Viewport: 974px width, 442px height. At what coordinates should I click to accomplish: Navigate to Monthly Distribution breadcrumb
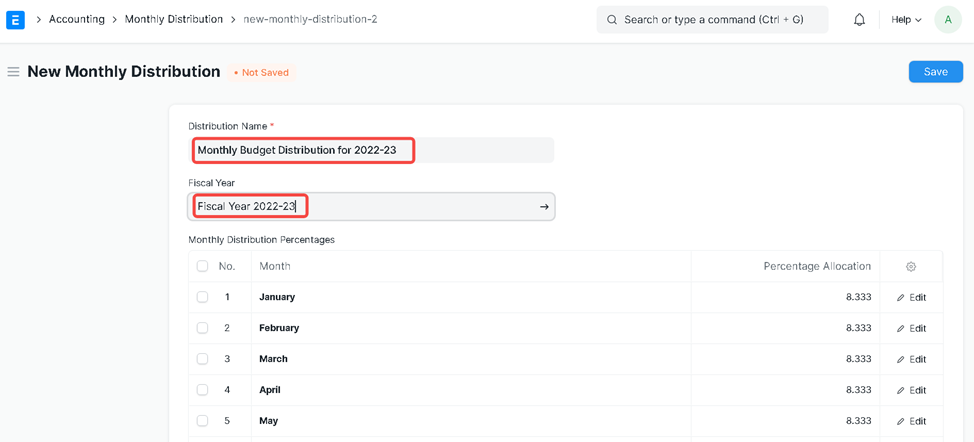click(x=174, y=19)
